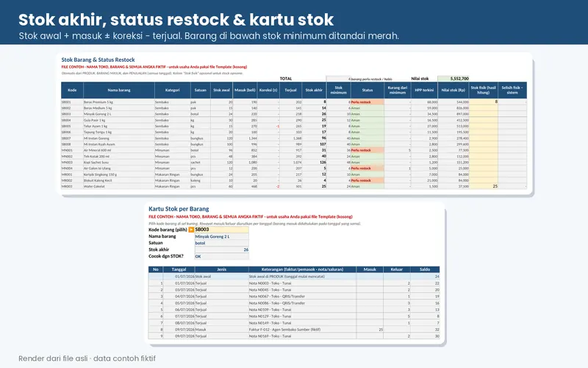Click the Stok Barang & Status Restock title
Screen dimensions: 588x368
(98, 60)
